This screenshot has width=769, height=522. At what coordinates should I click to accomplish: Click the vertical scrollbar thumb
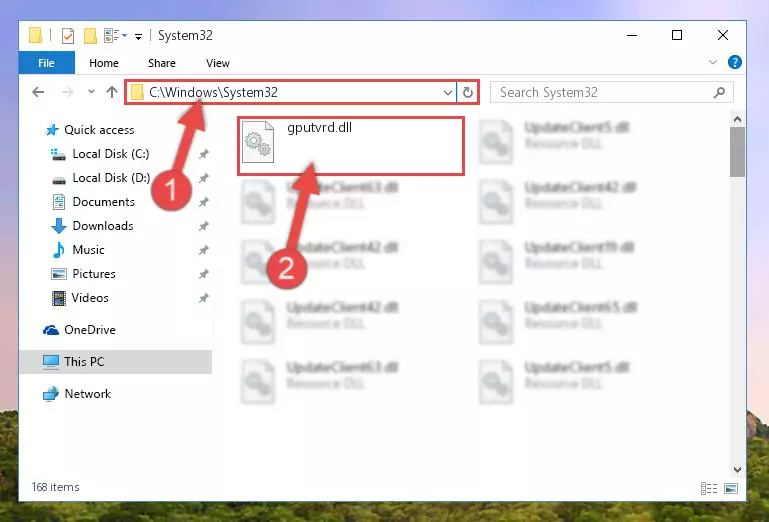(737, 152)
